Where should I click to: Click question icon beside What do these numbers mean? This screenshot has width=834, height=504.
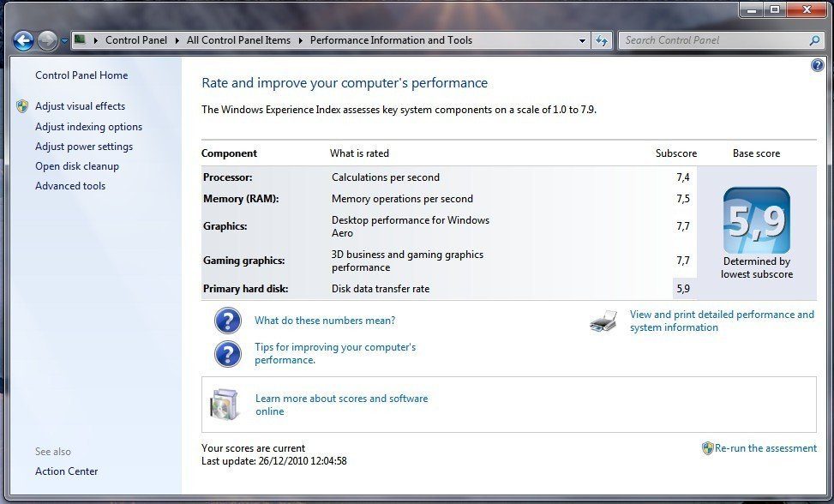click(x=228, y=321)
